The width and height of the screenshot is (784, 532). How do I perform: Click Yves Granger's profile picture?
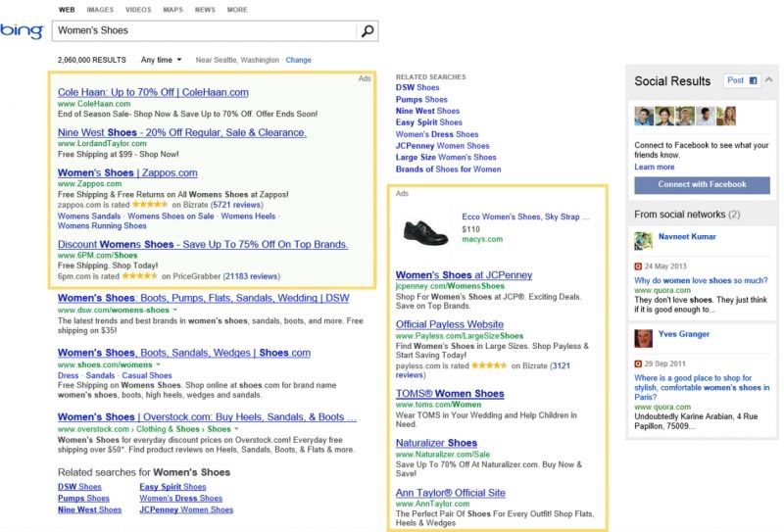click(x=644, y=338)
